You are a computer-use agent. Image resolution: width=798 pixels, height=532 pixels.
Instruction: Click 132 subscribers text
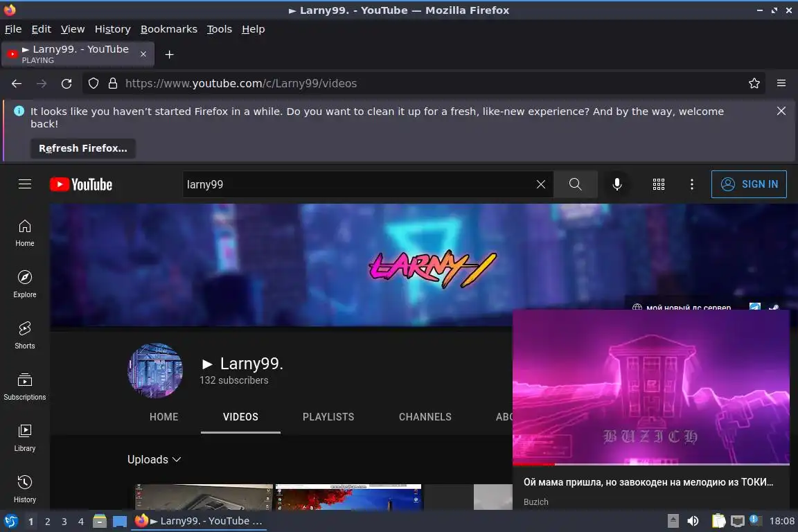pos(233,380)
